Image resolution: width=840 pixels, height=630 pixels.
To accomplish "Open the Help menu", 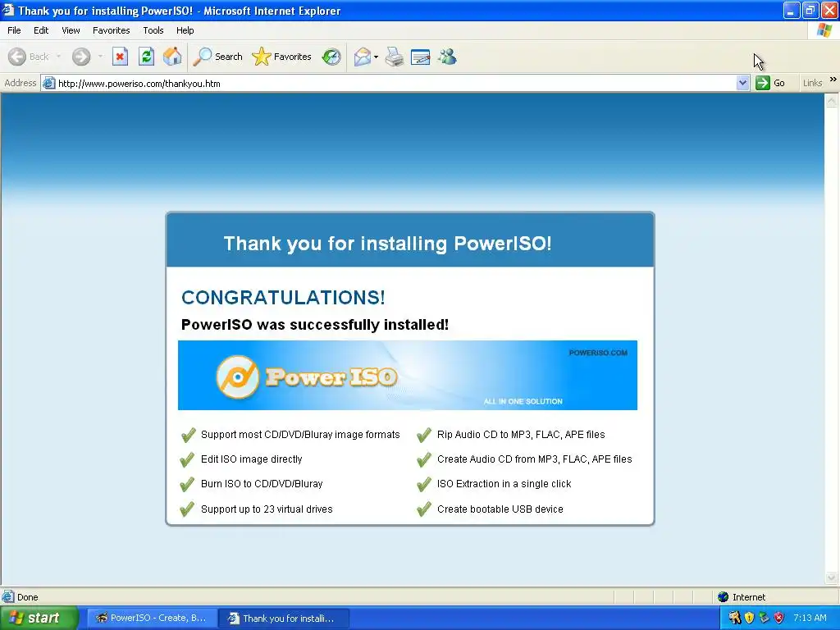I will (185, 30).
